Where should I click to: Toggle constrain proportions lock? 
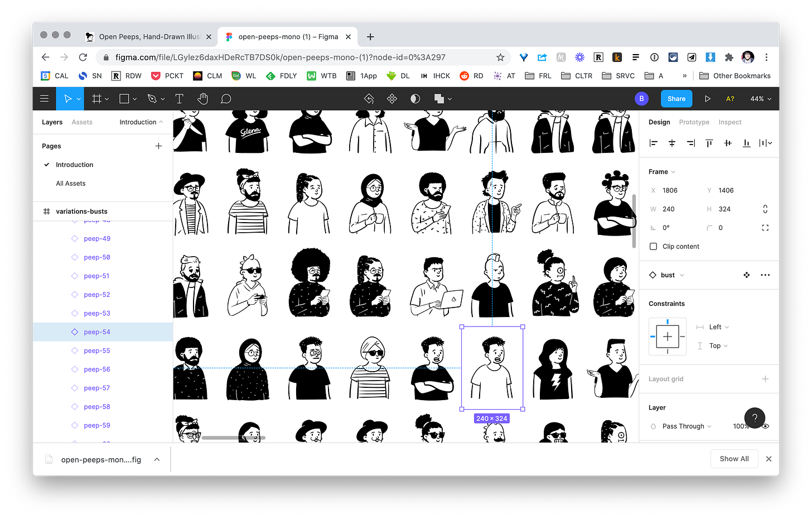765,209
